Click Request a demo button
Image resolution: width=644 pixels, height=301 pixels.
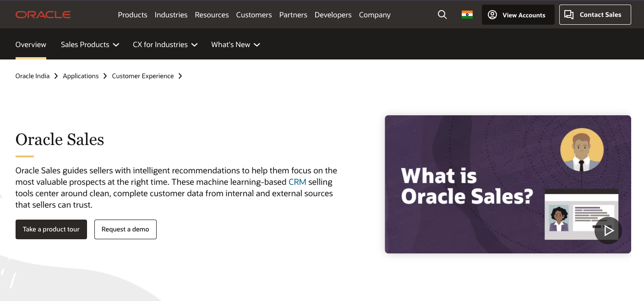(x=126, y=229)
